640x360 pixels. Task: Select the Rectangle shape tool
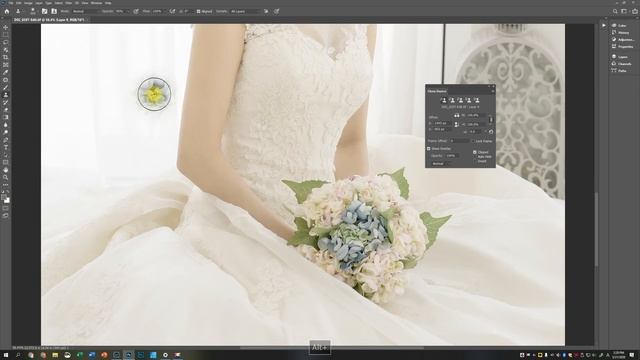point(5,162)
